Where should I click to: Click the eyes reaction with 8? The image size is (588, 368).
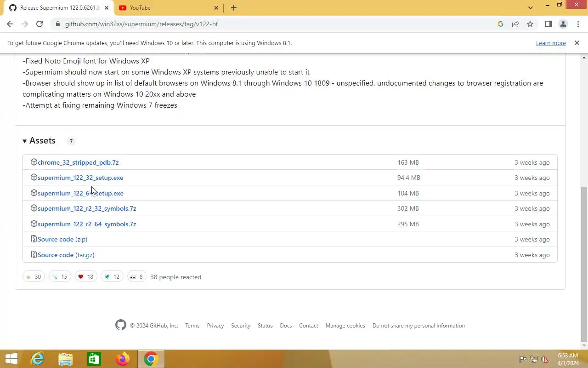tap(136, 276)
